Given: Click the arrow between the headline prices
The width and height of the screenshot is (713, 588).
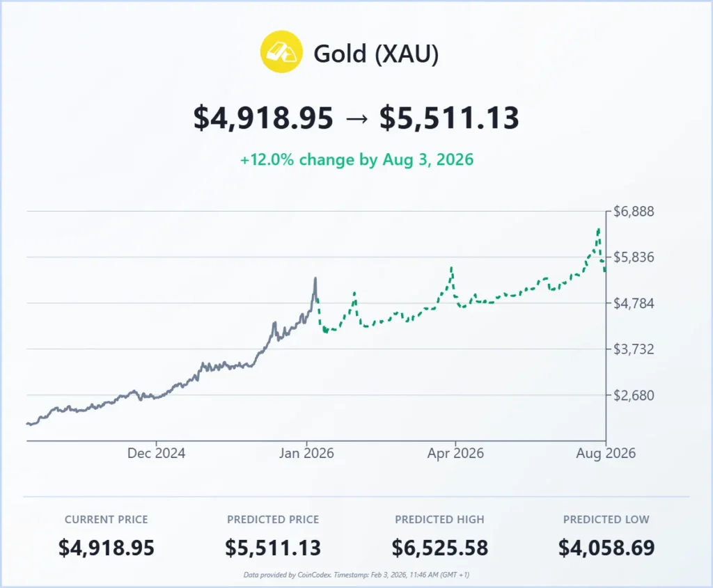Looking at the screenshot, I should coord(356,120).
